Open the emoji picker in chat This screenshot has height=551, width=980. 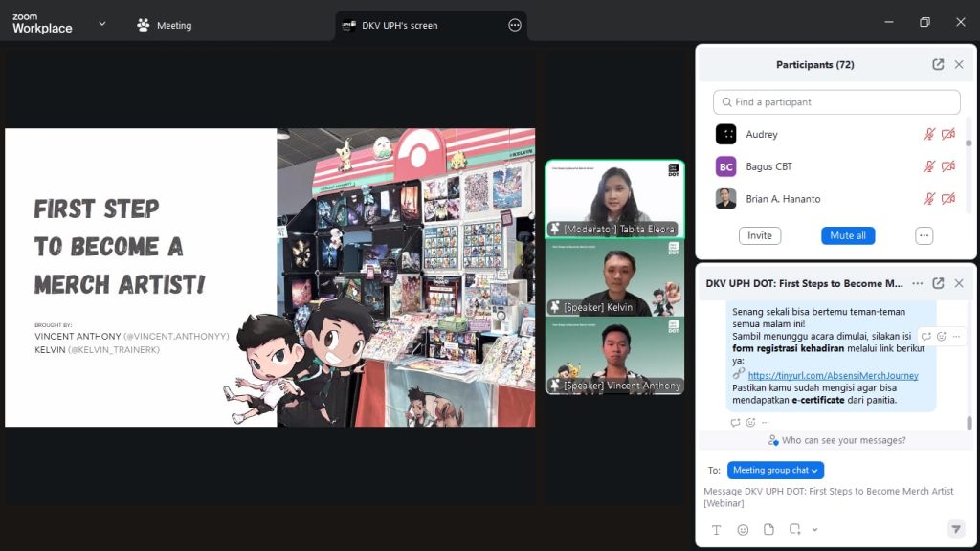pos(743,529)
